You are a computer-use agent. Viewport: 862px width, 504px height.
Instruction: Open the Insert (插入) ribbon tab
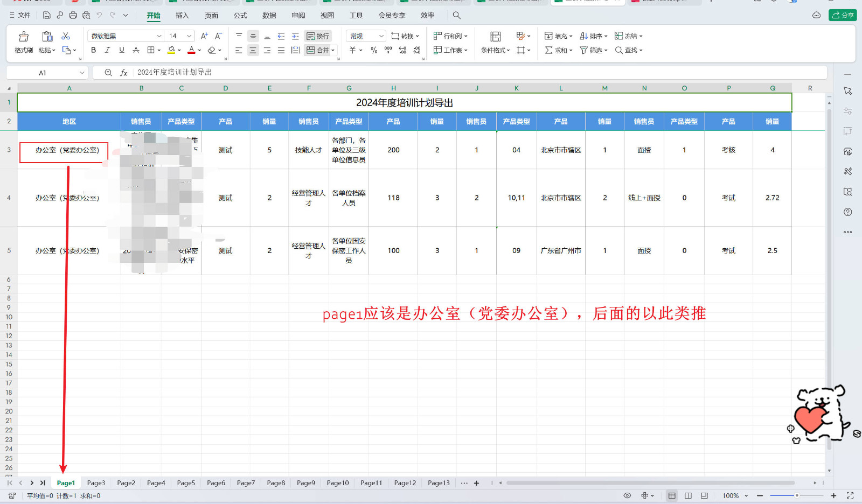pyautogui.click(x=182, y=15)
